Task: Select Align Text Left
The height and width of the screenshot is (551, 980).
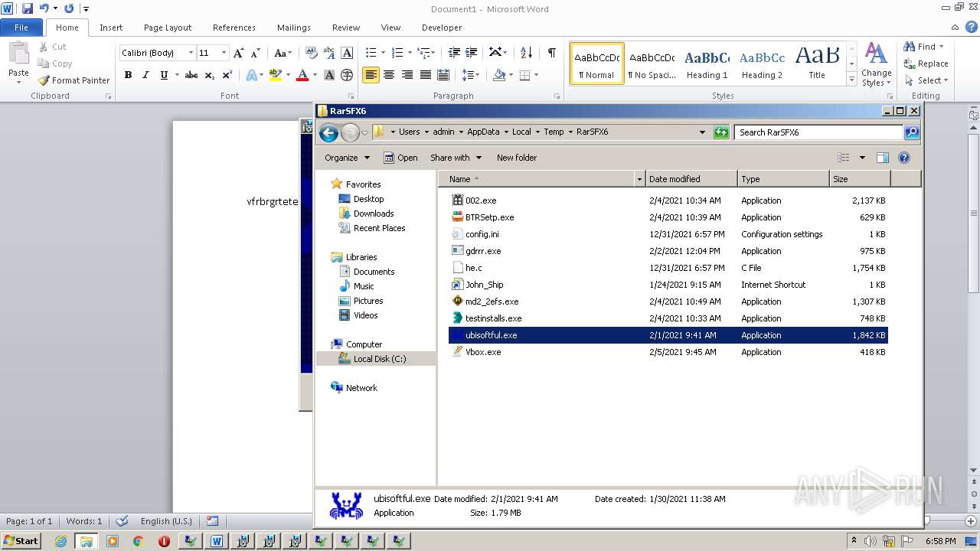Action: tap(371, 75)
